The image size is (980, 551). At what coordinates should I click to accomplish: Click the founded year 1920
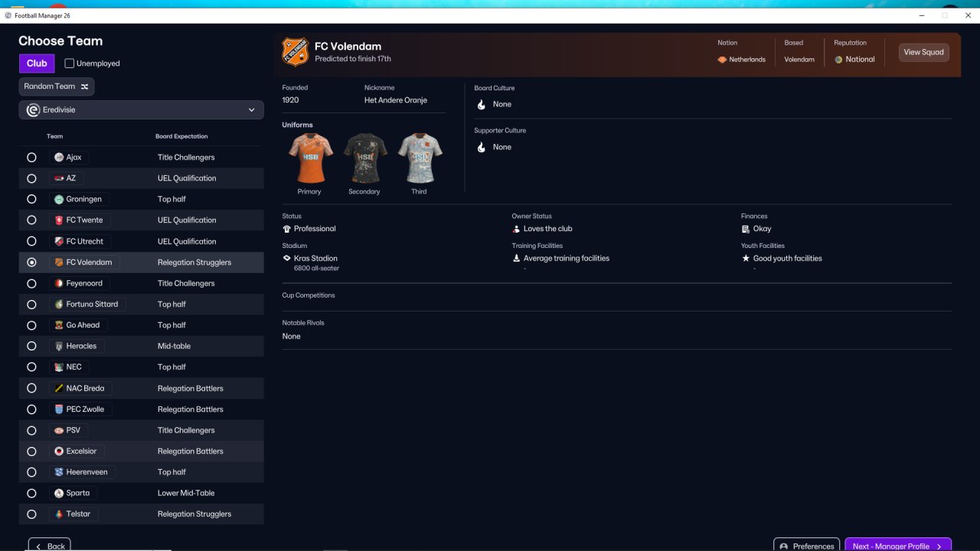point(290,100)
